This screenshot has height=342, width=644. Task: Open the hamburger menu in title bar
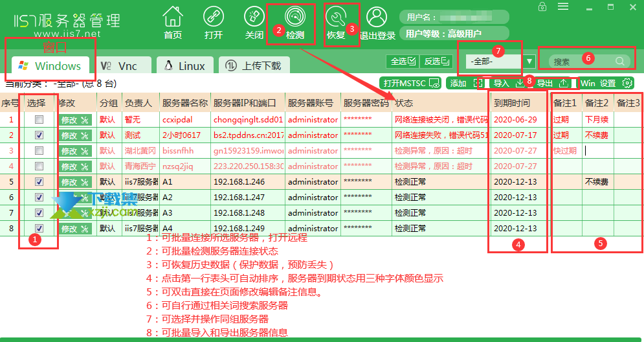point(563,6)
